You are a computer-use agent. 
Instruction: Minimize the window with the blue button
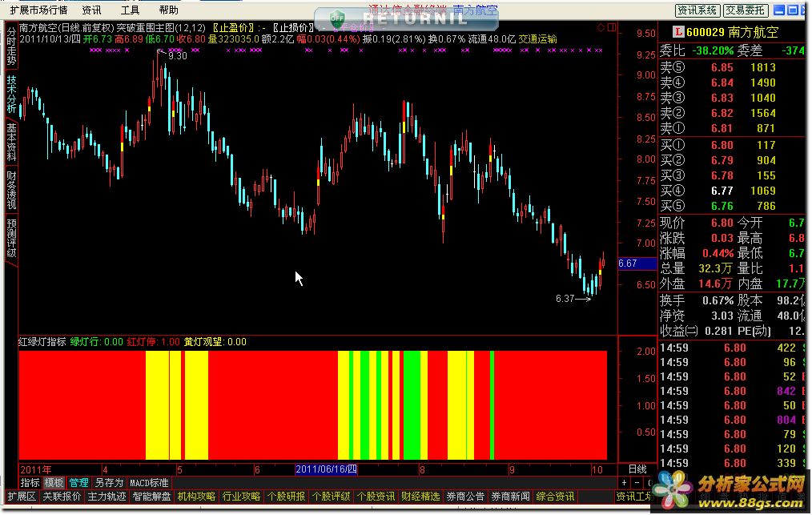[779, 10]
